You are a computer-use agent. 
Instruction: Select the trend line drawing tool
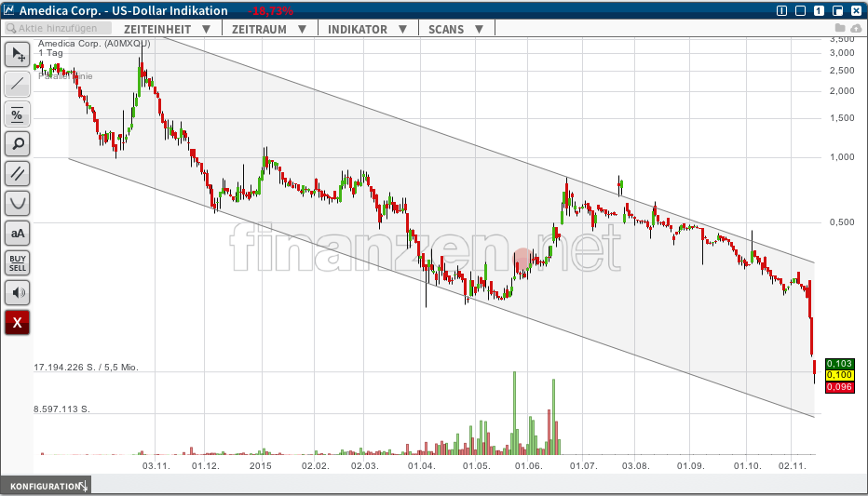click(17, 84)
